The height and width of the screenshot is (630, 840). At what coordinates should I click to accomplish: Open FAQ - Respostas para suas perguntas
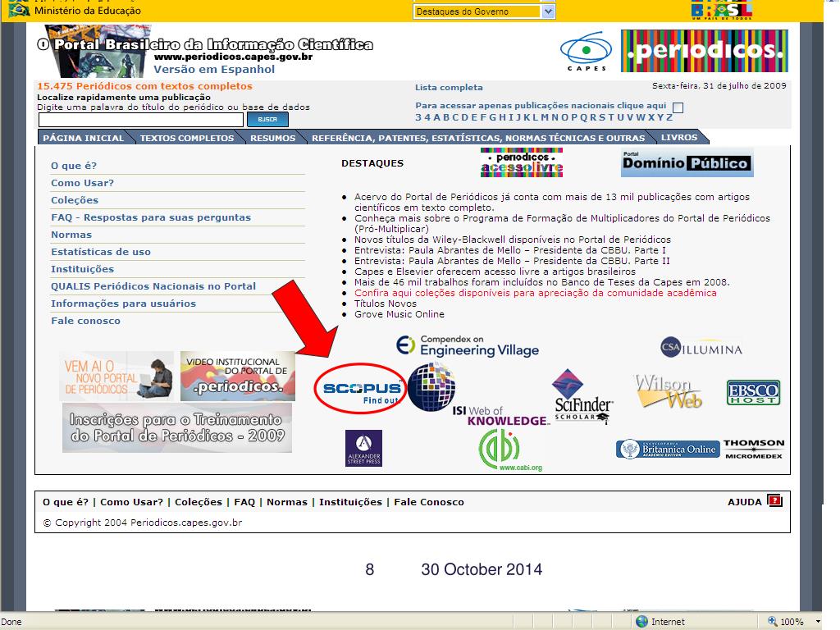coord(151,217)
